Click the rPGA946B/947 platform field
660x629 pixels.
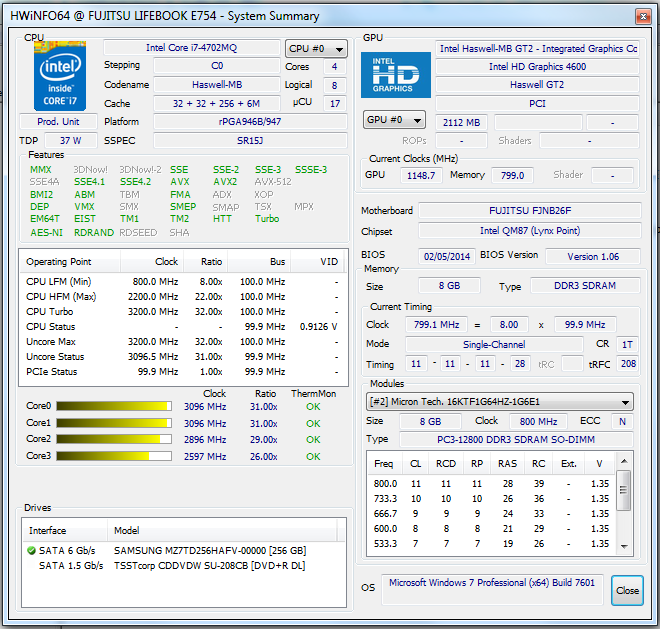pyautogui.click(x=250, y=122)
